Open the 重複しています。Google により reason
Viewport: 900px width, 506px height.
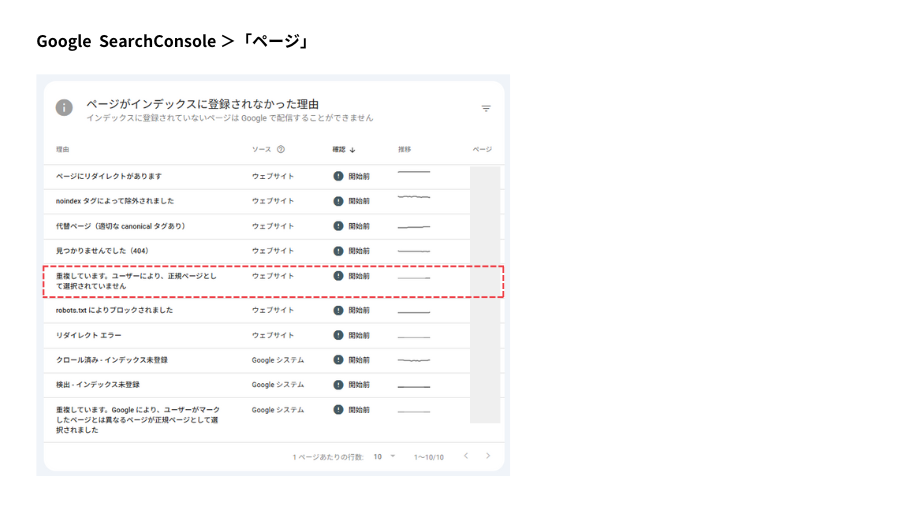(138, 420)
